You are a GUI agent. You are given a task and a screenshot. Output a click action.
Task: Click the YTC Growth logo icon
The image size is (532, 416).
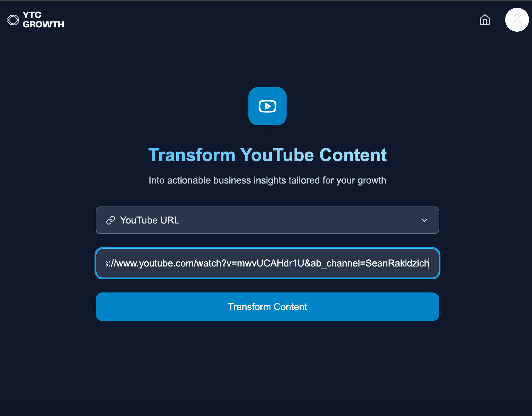click(x=13, y=20)
